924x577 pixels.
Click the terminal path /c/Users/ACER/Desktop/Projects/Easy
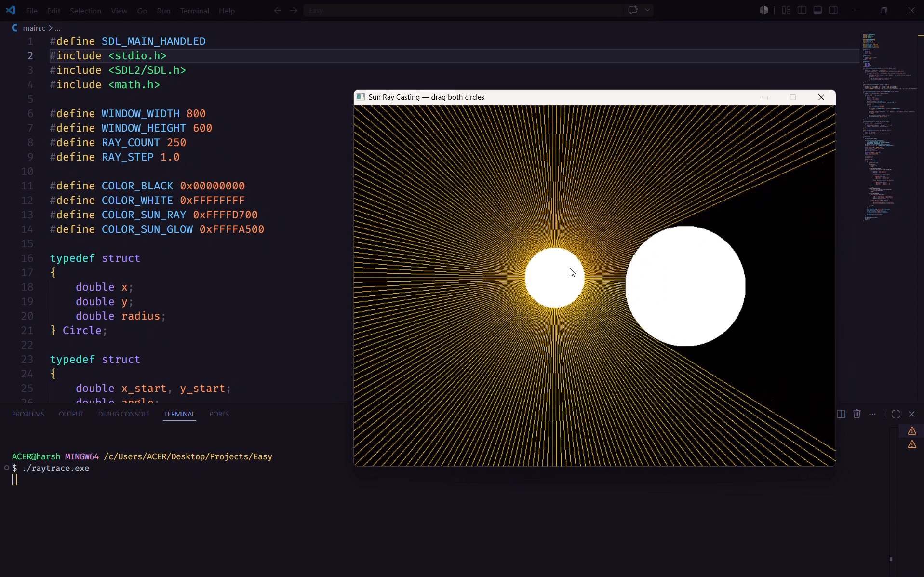click(x=188, y=456)
